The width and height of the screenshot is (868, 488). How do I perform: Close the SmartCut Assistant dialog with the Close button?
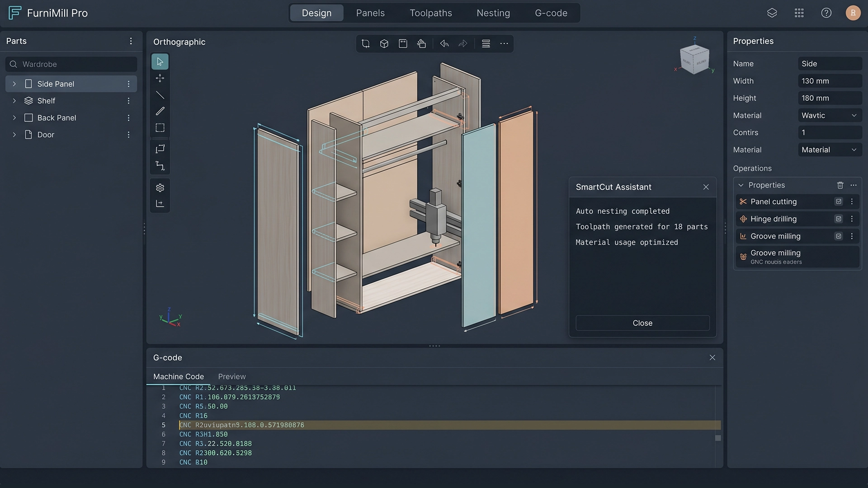pos(642,323)
